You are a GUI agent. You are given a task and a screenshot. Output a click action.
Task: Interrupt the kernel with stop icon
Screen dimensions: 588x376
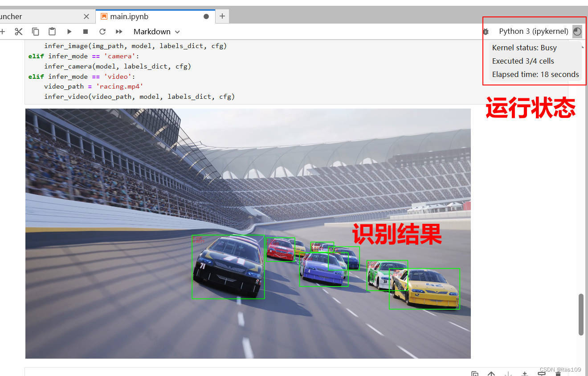coord(86,32)
